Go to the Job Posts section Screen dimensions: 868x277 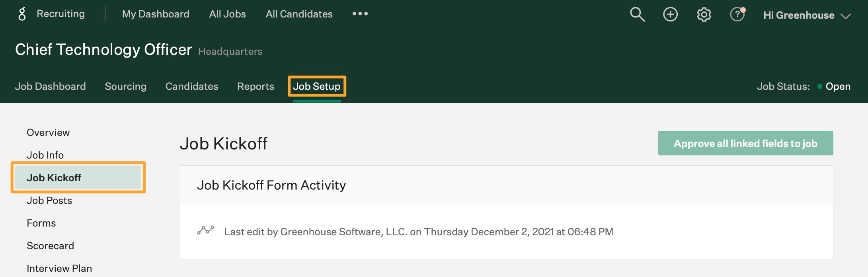(49, 200)
